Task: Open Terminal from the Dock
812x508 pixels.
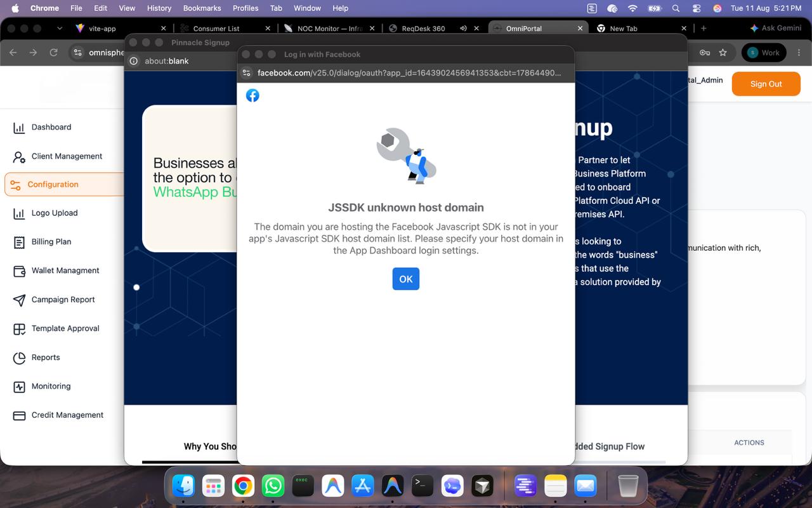Action: click(422, 486)
